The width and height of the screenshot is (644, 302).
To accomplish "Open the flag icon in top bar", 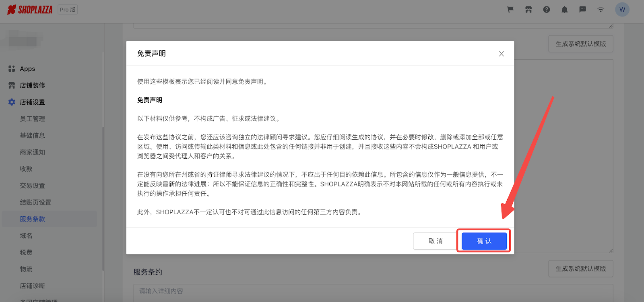I will click(510, 10).
